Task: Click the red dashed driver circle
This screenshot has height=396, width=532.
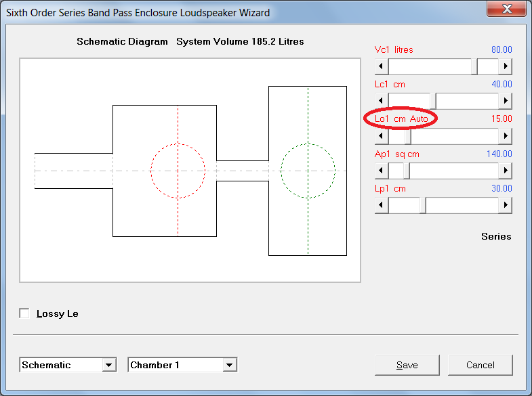Action: click(x=178, y=171)
